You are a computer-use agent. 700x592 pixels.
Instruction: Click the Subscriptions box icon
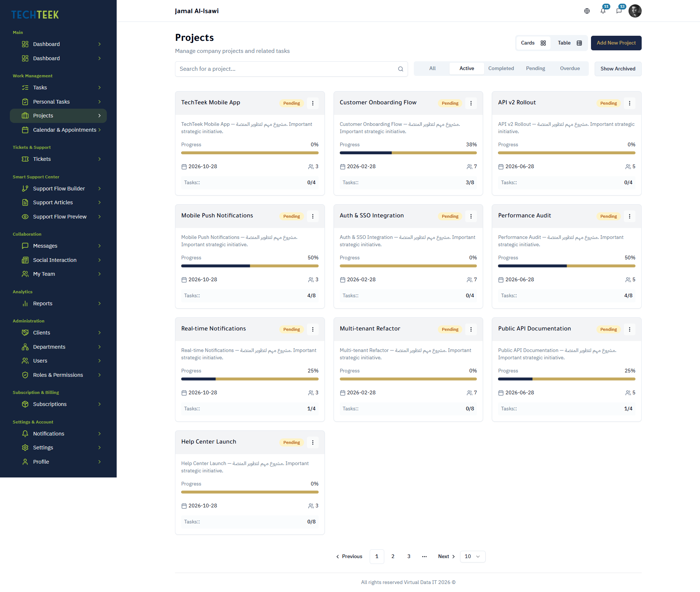pyautogui.click(x=25, y=404)
